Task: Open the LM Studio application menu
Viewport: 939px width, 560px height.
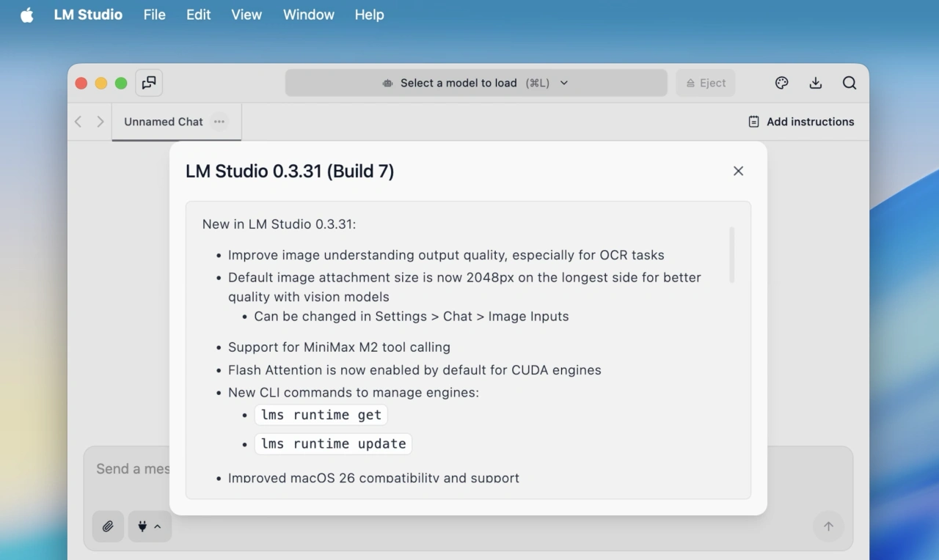Action: tap(87, 14)
